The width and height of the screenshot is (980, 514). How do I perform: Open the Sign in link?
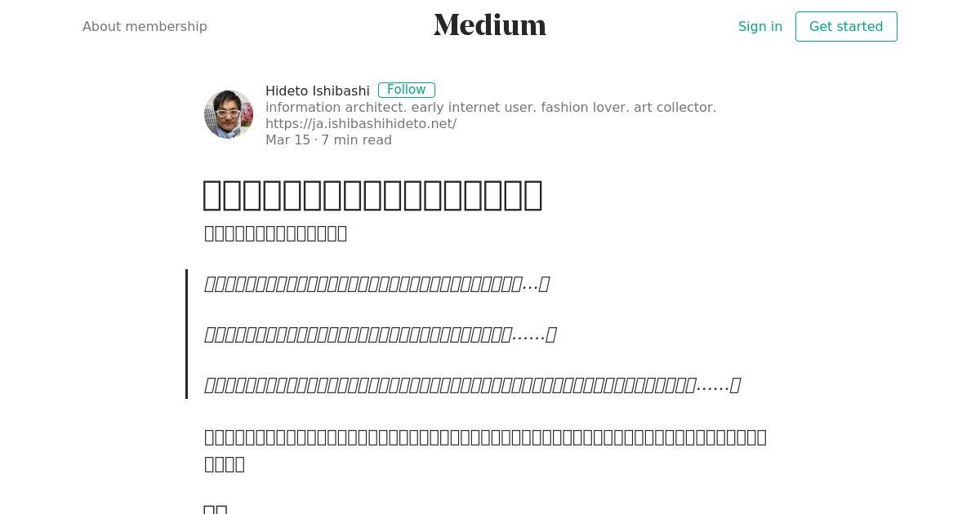760,26
